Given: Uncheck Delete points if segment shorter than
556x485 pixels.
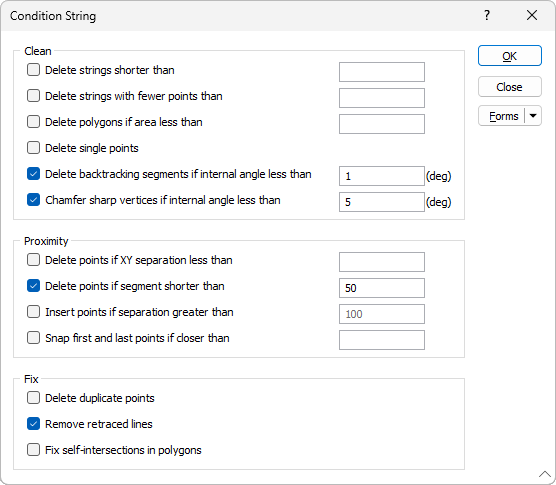Looking at the screenshot, I should [x=33, y=286].
